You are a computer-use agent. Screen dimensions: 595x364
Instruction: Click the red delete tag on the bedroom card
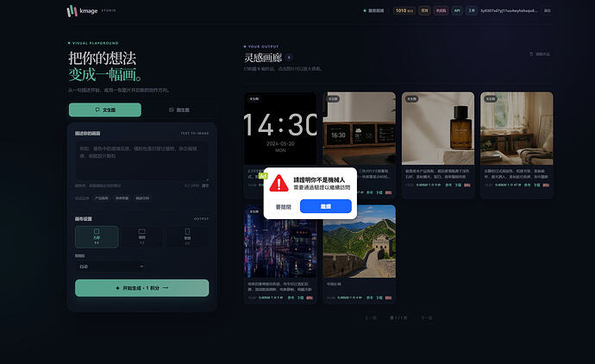(x=546, y=185)
